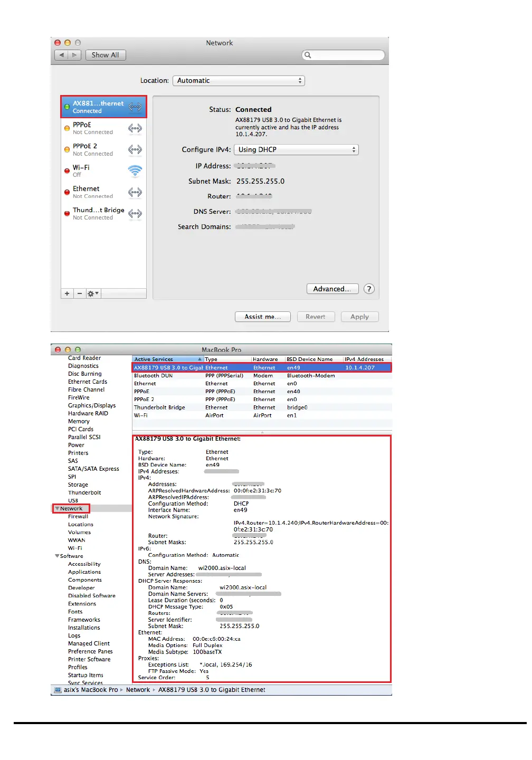Click the Thunderbolt Bridge arrows icon
The height and width of the screenshot is (760, 532).
click(x=135, y=214)
